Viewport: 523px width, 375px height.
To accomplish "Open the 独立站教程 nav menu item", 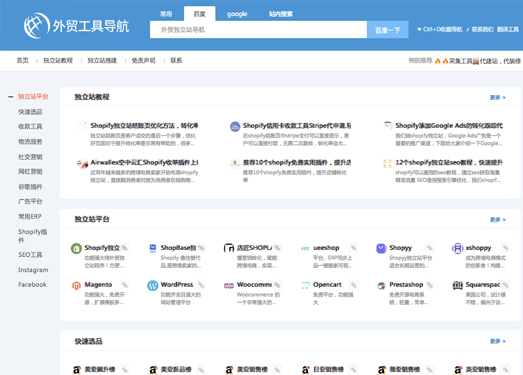I will pyautogui.click(x=58, y=60).
